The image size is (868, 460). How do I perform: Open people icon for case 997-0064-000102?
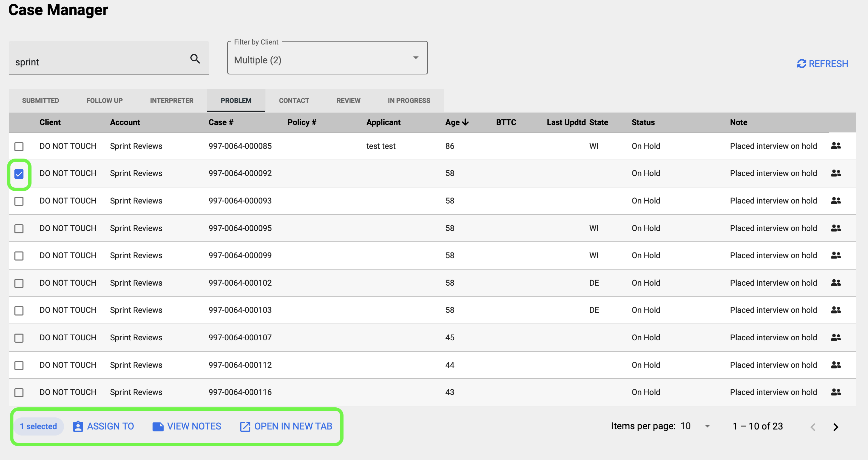tap(835, 283)
